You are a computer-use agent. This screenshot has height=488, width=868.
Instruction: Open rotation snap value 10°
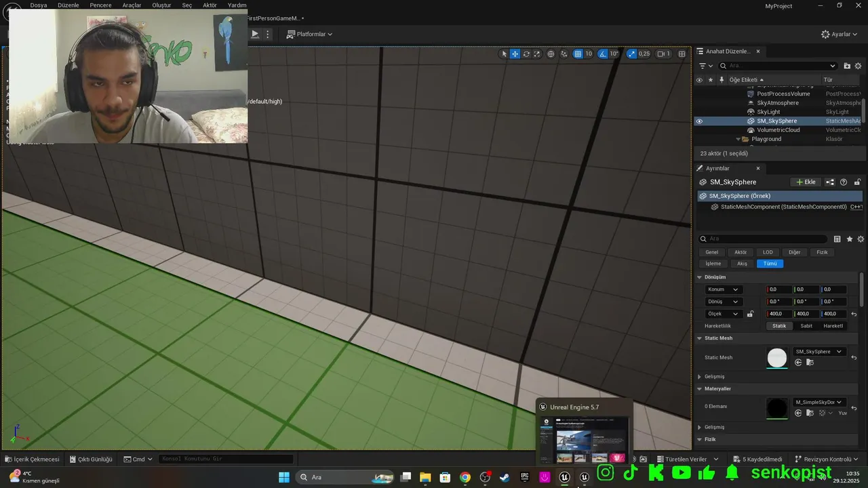[614, 54]
